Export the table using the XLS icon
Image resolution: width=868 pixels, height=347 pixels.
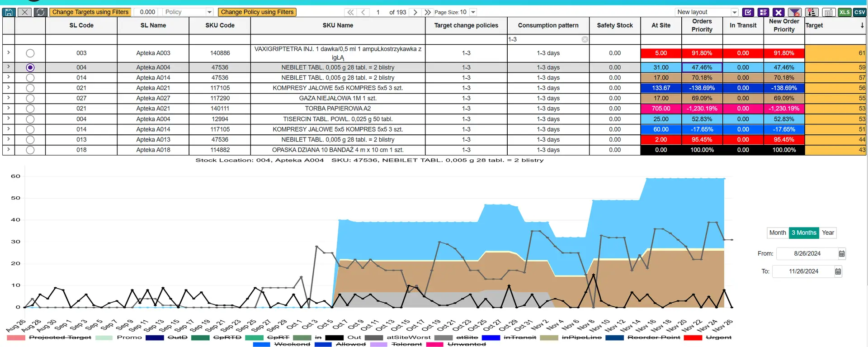click(844, 12)
